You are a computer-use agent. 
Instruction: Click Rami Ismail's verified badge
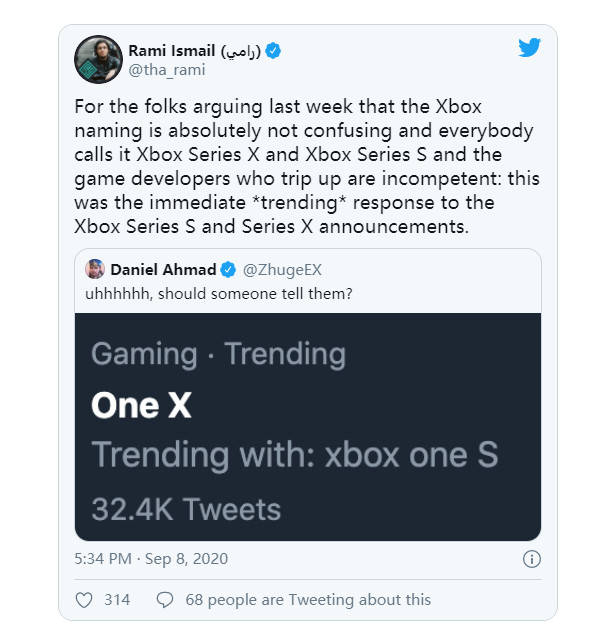coord(273,51)
